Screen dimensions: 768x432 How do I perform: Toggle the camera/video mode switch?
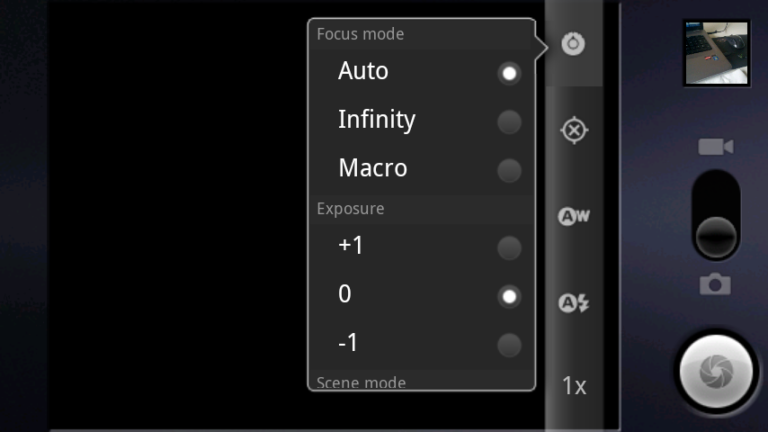click(716, 217)
